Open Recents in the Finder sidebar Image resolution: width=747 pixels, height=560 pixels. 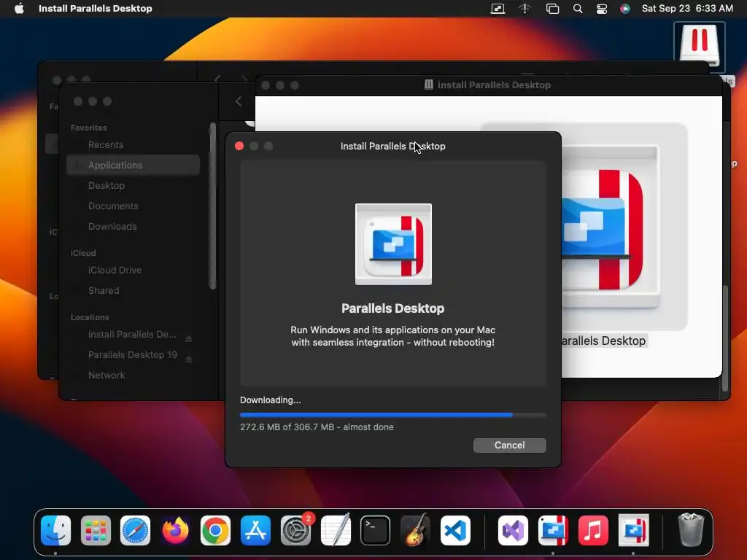[x=105, y=145]
